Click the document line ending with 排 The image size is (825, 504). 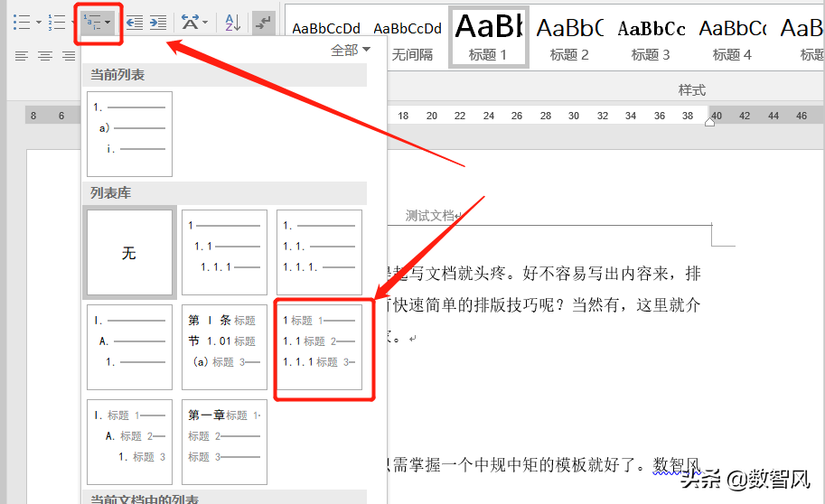click(545, 274)
